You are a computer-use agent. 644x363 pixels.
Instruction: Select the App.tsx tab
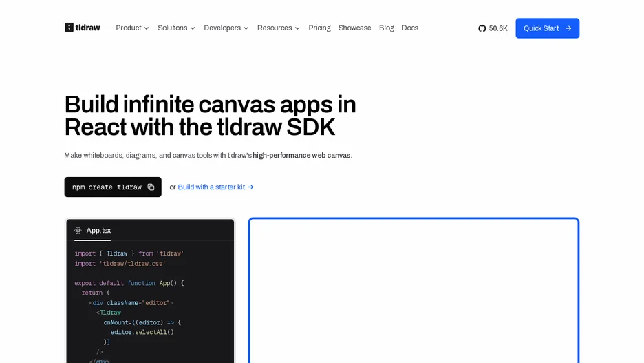(x=93, y=231)
